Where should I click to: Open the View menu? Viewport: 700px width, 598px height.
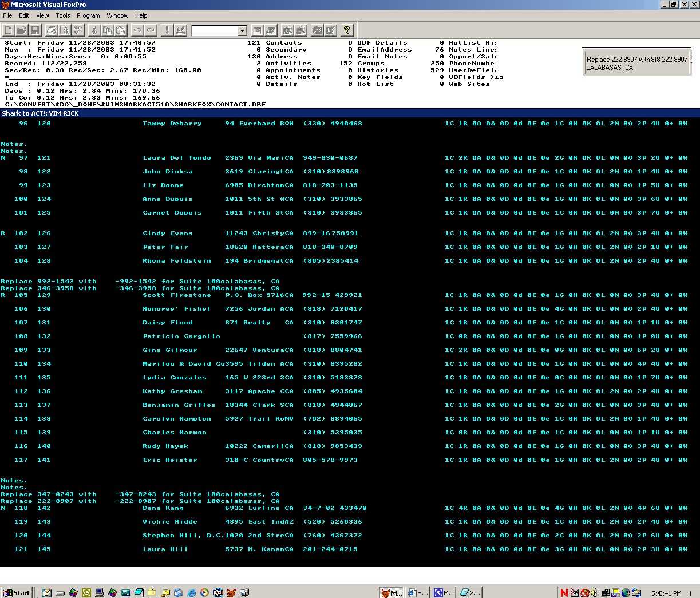[x=42, y=15]
